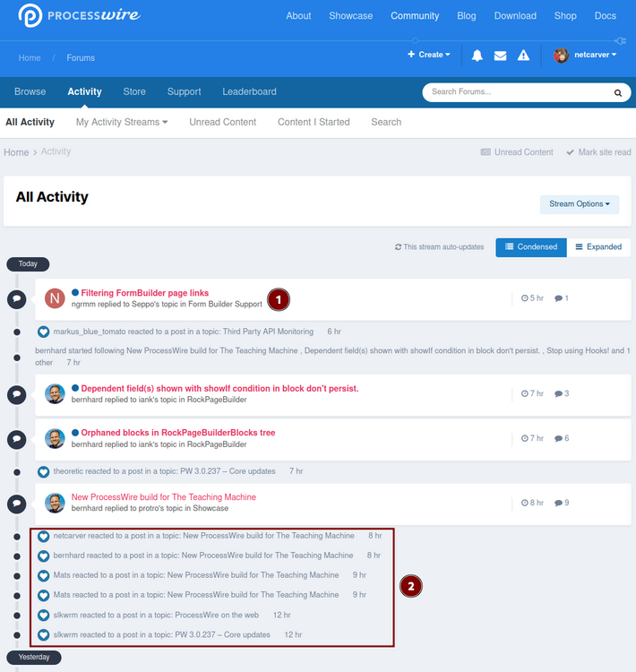The height and width of the screenshot is (672, 636).
Task: Open the notifications bell icon
Action: coord(477,56)
